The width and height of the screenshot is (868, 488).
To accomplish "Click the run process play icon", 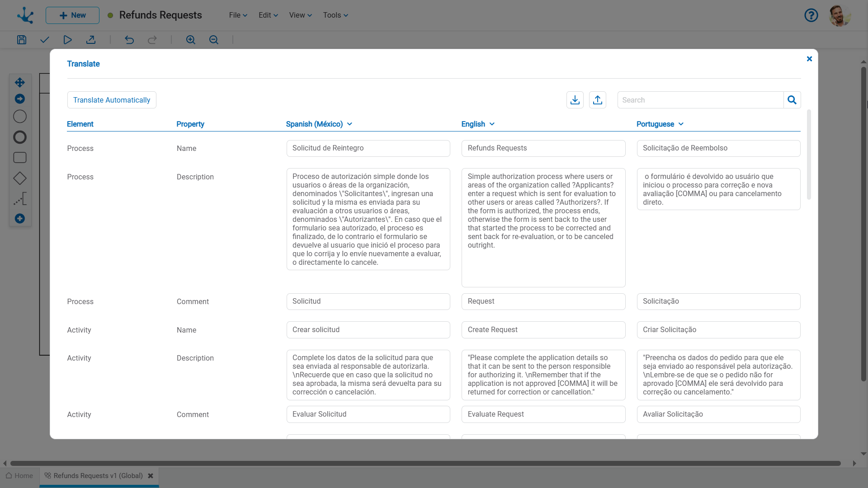I will 68,40.
